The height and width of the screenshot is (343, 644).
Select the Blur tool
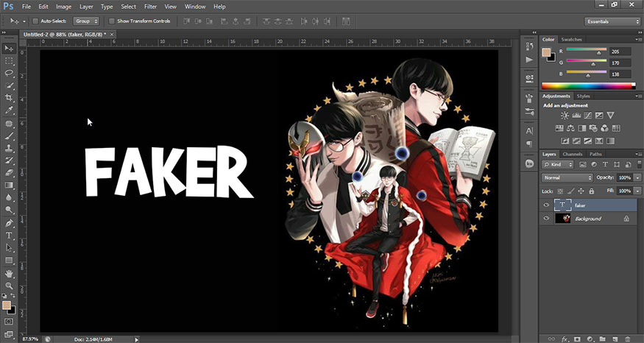pyautogui.click(x=9, y=197)
